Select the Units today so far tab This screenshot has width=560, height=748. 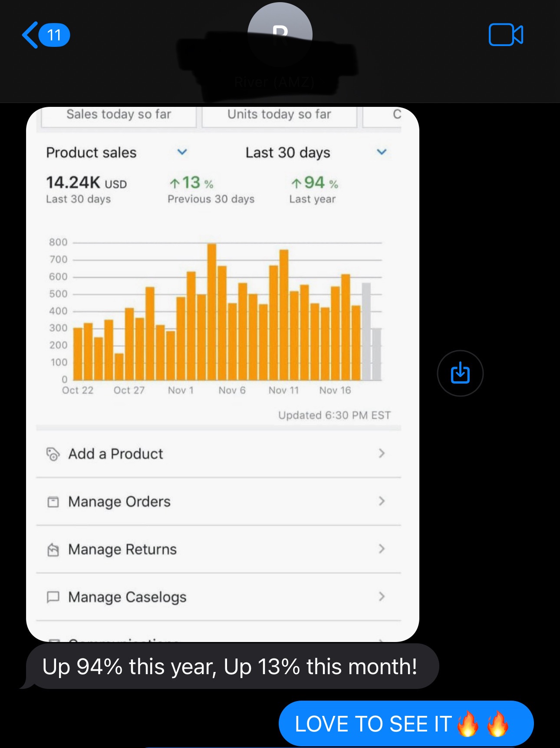279,116
